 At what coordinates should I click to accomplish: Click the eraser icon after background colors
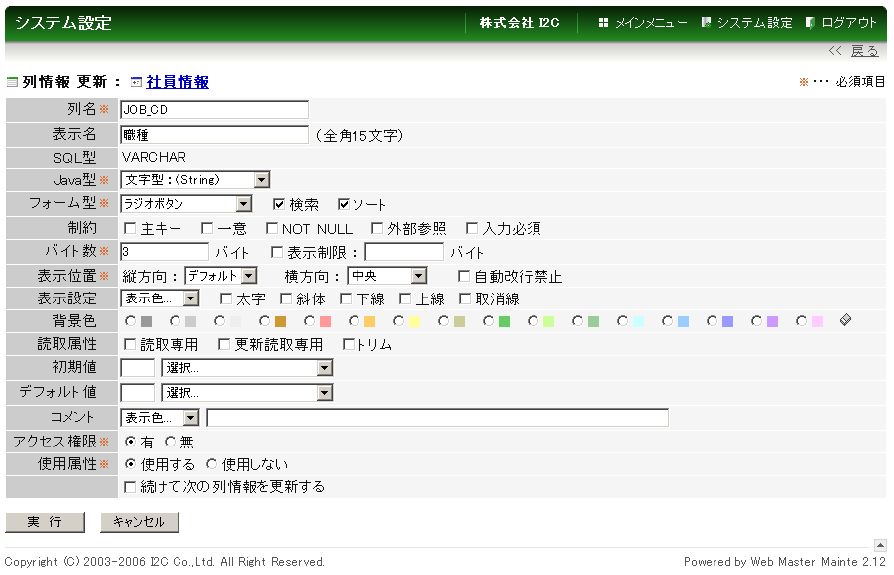coord(845,321)
